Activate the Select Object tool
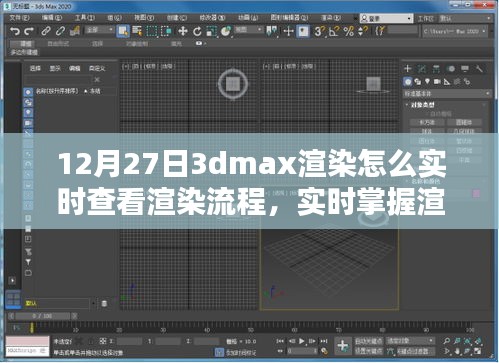 click(x=123, y=31)
